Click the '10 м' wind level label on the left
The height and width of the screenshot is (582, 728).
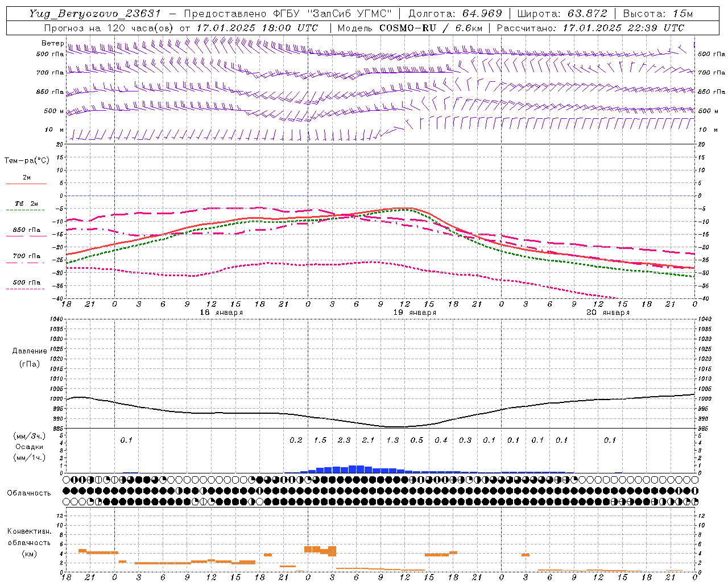[55, 130]
